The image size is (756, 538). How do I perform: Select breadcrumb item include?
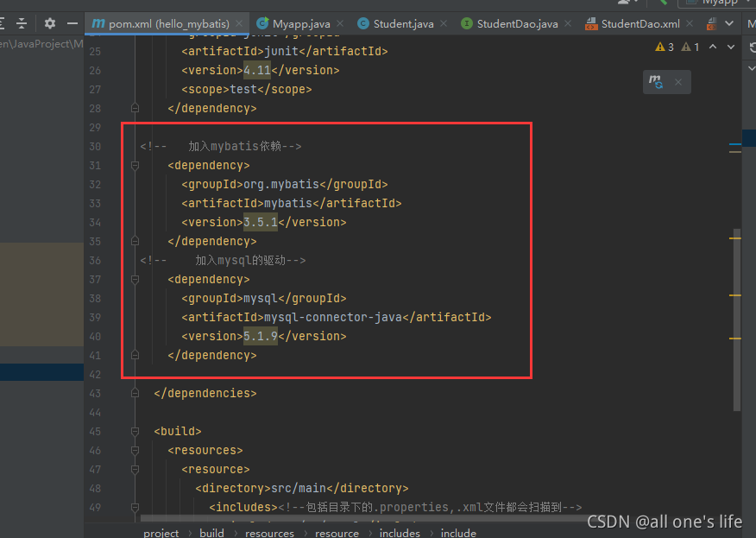[x=458, y=533]
